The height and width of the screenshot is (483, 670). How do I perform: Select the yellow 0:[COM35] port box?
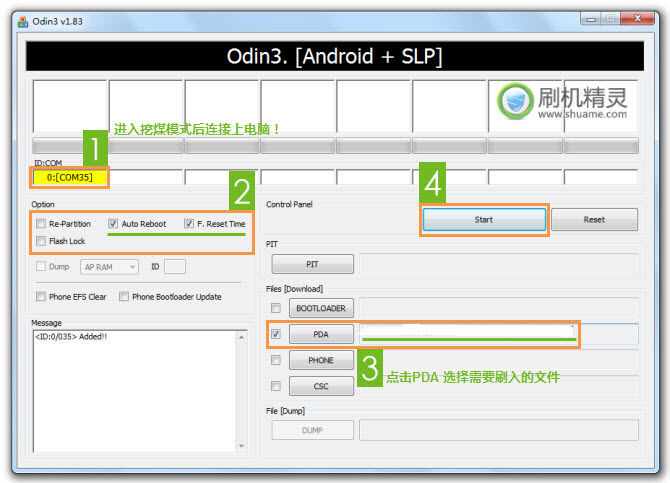click(x=70, y=177)
